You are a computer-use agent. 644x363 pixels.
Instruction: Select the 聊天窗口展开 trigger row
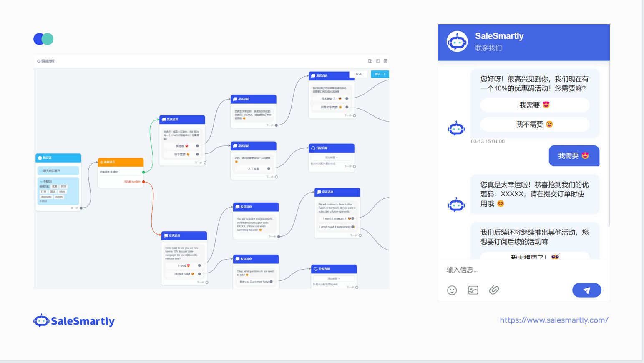pos(58,171)
